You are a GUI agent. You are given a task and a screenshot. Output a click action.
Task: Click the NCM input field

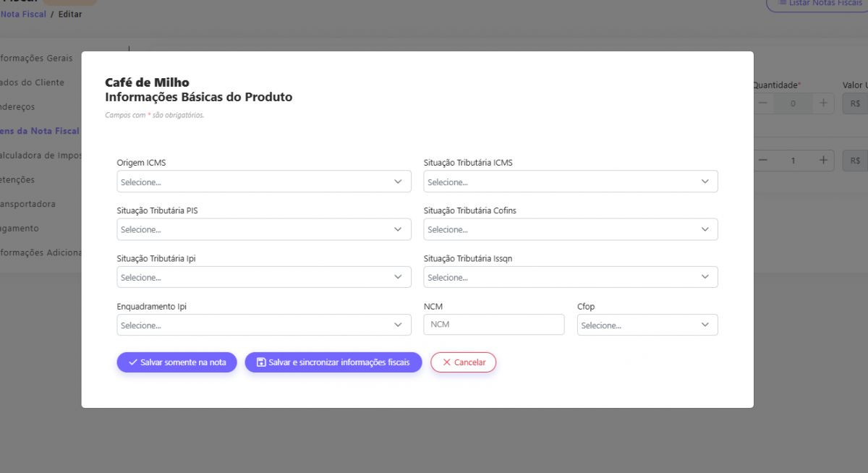pyautogui.click(x=493, y=325)
